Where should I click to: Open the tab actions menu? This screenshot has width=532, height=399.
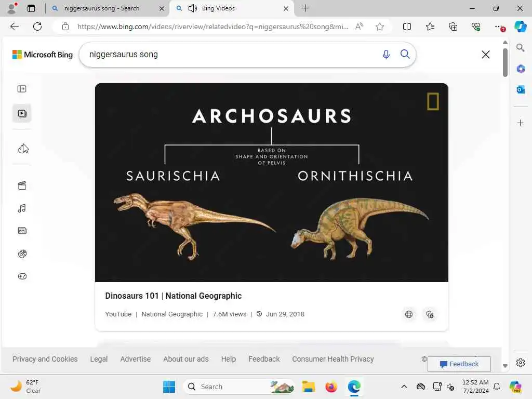[x=31, y=8]
